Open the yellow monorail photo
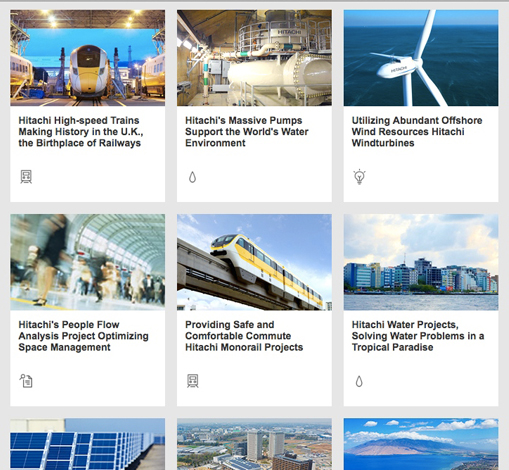 click(x=254, y=262)
